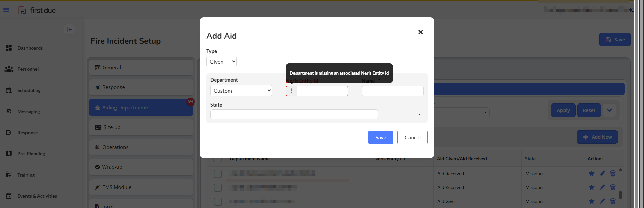
Task: Delete third row using trash icon
Action: pyautogui.click(x=613, y=201)
